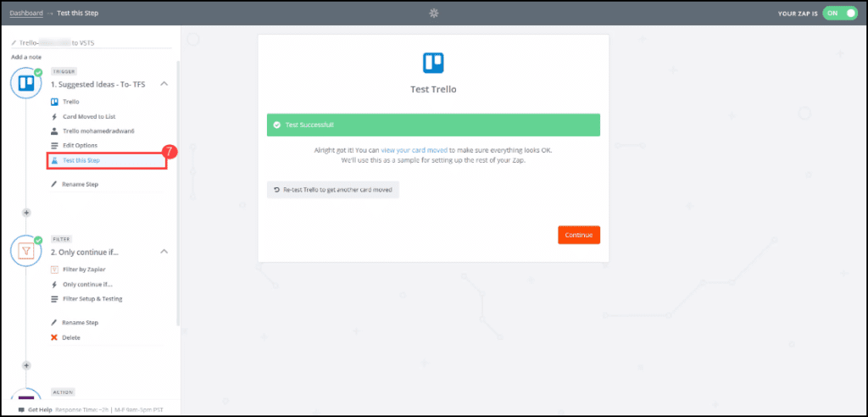Click the Filter step funnel icon

[25, 251]
